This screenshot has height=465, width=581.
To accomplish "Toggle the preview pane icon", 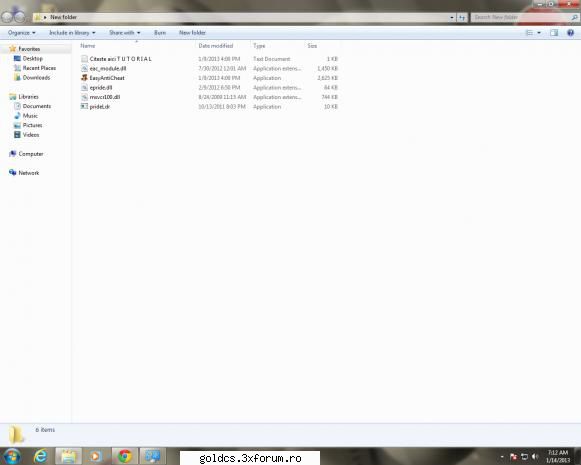I will point(554,33).
